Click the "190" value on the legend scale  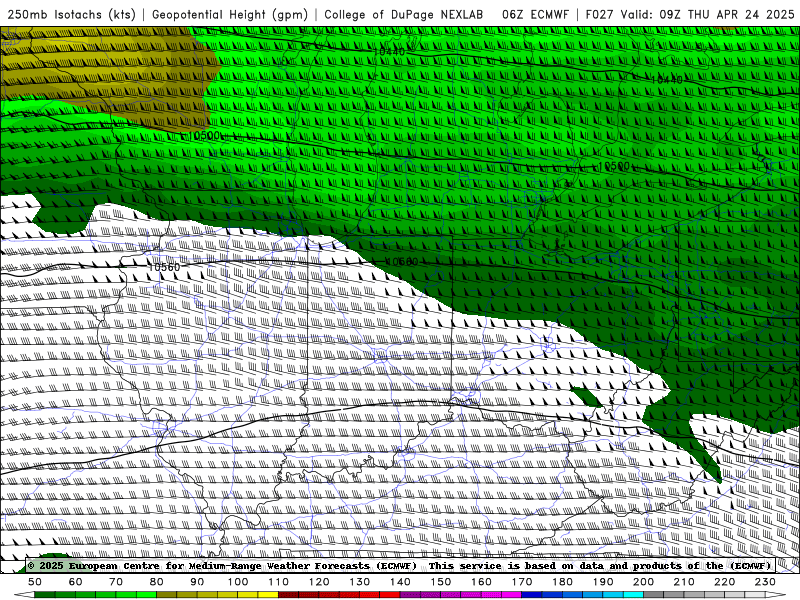pos(603,582)
